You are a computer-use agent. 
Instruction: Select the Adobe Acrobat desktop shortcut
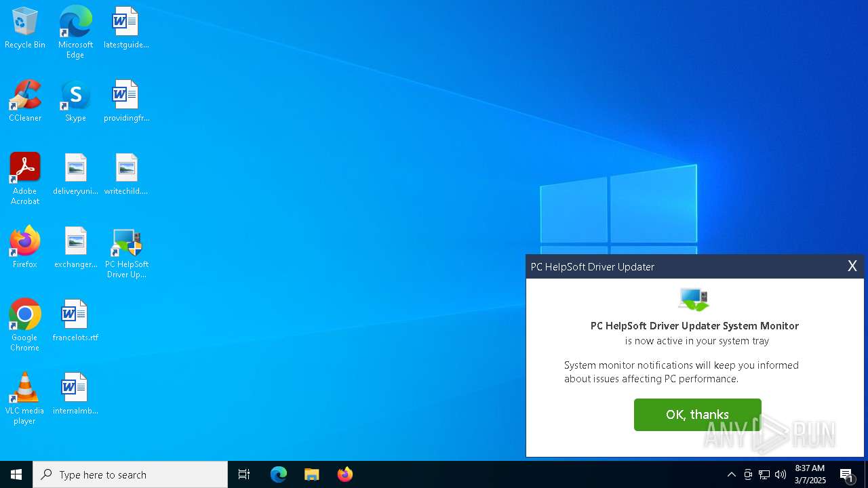pos(25,179)
